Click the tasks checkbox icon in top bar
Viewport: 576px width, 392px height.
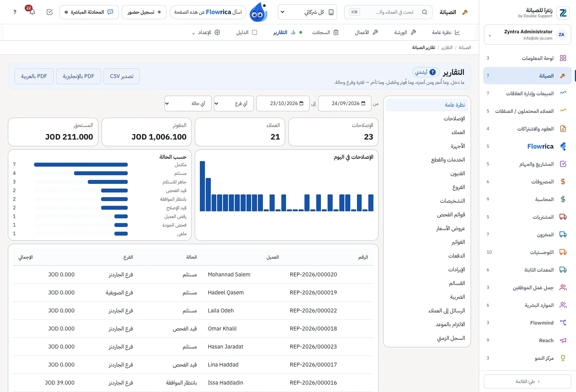tap(49, 12)
